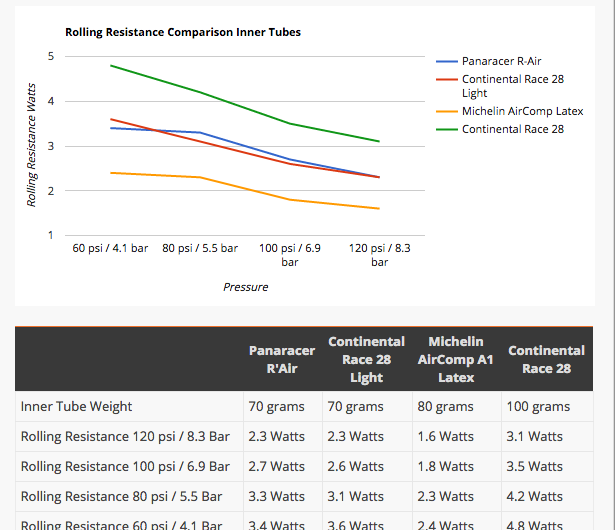Click the 'Continental Race 28 Light' table header
Image resolution: width=615 pixels, height=530 pixels.
(366, 359)
